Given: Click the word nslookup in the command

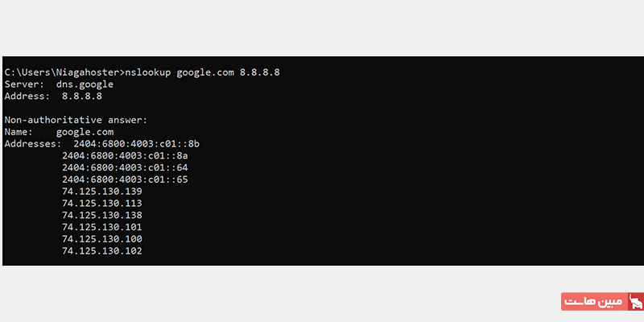Looking at the screenshot, I should [x=148, y=72].
